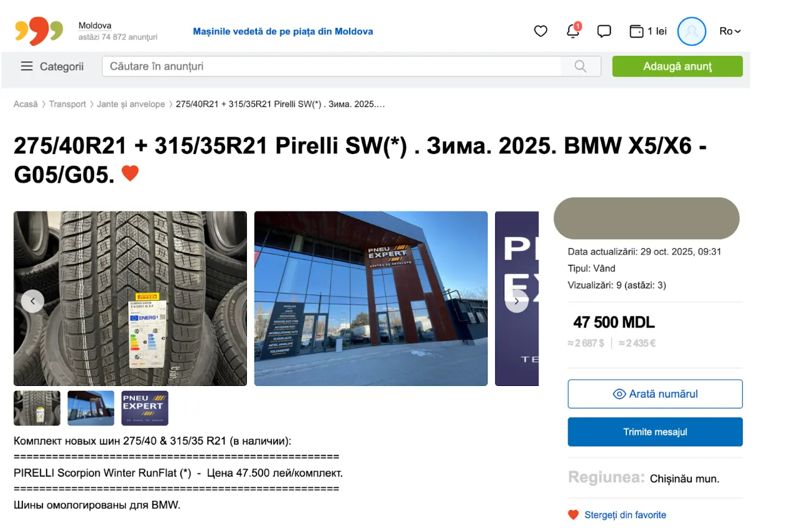Open the user profile avatar

click(692, 31)
